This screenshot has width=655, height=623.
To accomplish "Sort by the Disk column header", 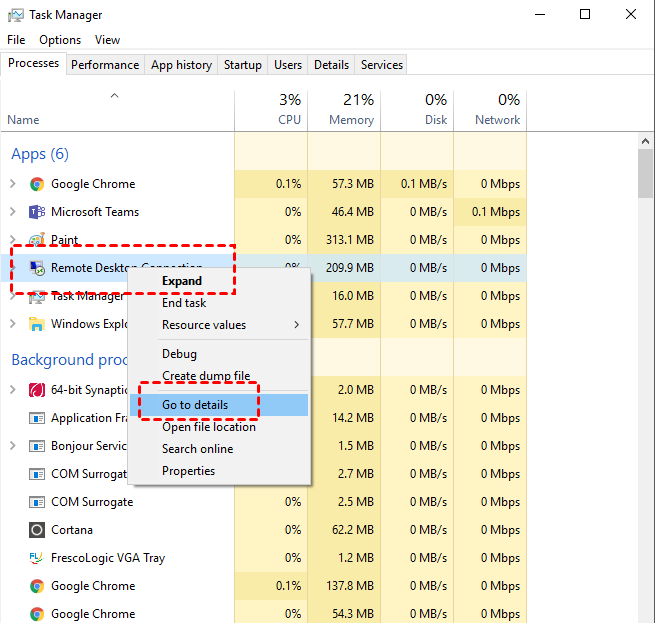I will pyautogui.click(x=417, y=111).
